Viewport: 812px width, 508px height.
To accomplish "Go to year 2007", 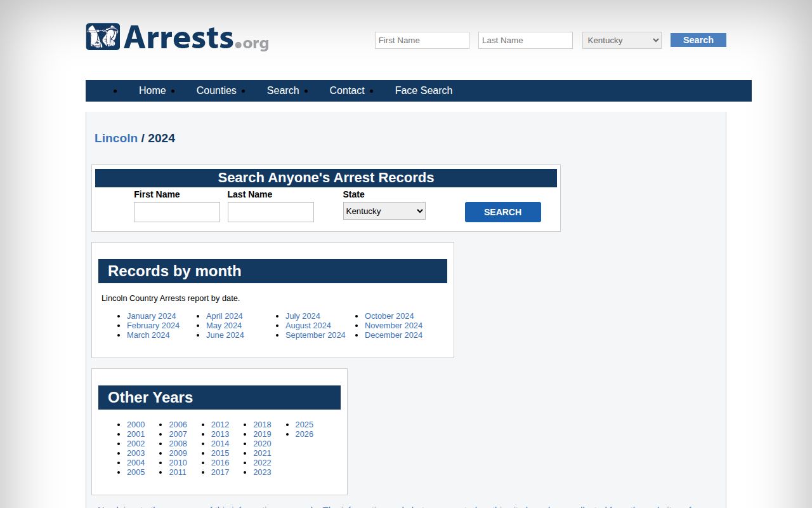I will tap(178, 434).
